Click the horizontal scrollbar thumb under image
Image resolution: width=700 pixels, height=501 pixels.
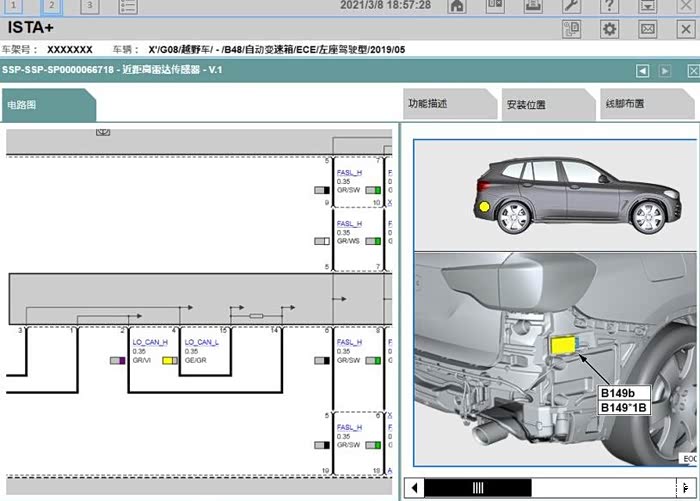pyautogui.click(x=478, y=488)
